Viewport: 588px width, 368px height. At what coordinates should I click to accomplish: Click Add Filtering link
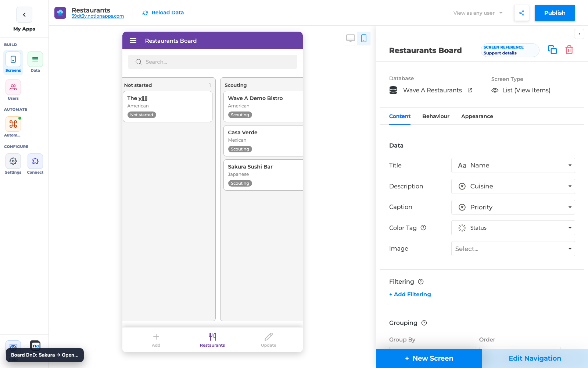tap(410, 294)
